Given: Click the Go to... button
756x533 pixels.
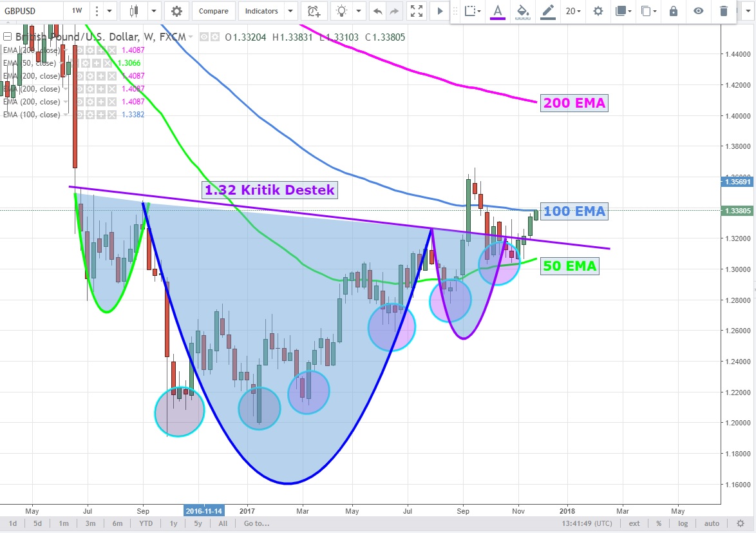Looking at the screenshot, I should pos(256,523).
